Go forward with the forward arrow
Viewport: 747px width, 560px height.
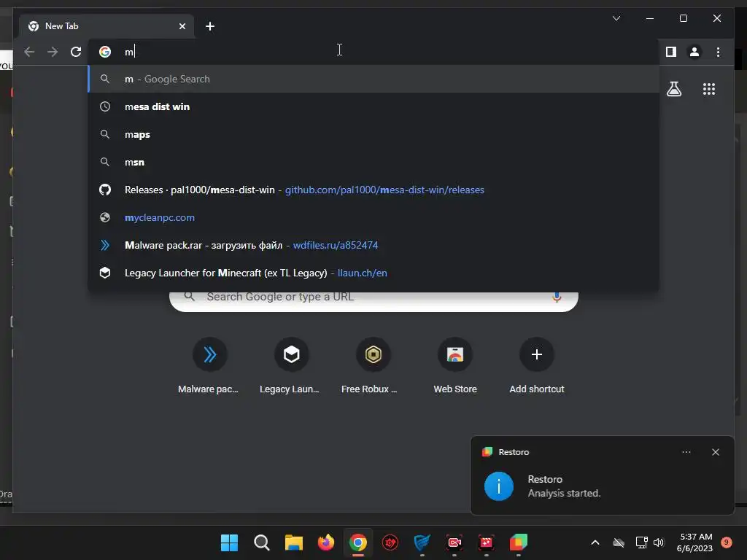pyautogui.click(x=53, y=52)
